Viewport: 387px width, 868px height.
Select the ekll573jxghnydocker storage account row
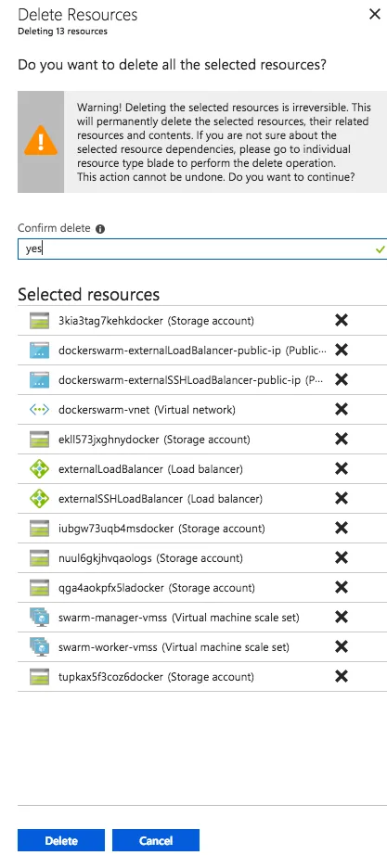pos(202,440)
